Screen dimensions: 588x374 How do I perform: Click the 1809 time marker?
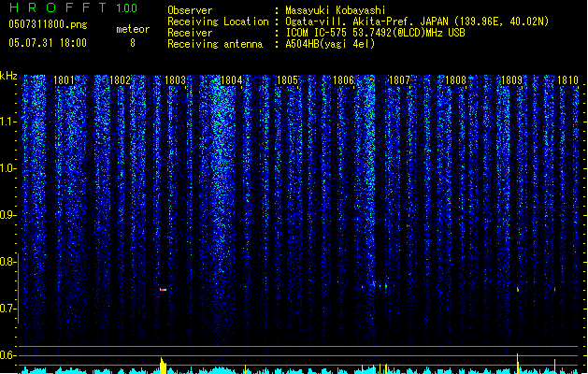(511, 80)
